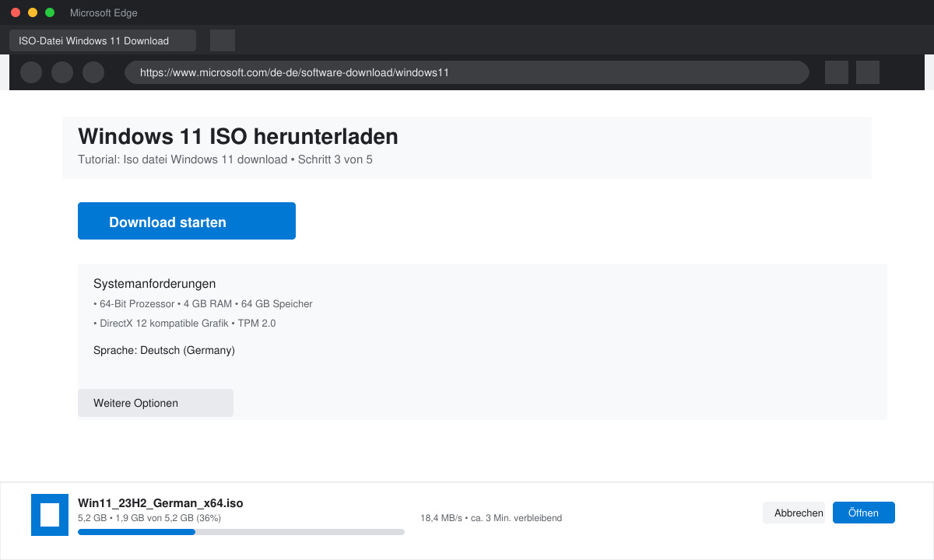Click the Windows 11 ISO herunterladen heading
The width and height of the screenshot is (934, 560).
pos(238,136)
